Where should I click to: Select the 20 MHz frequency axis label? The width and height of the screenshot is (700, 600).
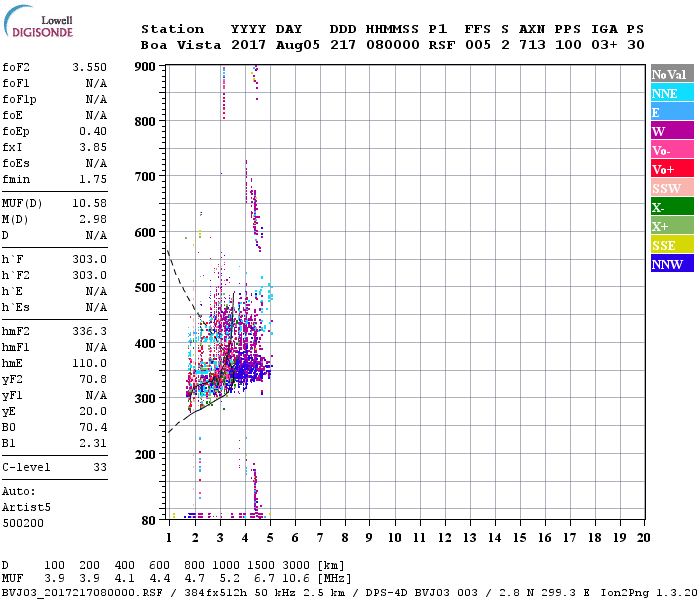pos(643,538)
